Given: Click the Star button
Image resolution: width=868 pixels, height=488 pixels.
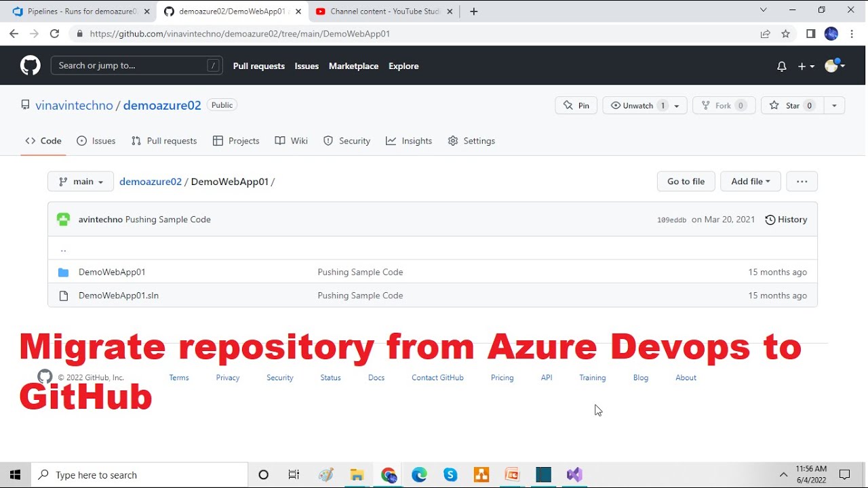Looking at the screenshot, I should 791,106.
